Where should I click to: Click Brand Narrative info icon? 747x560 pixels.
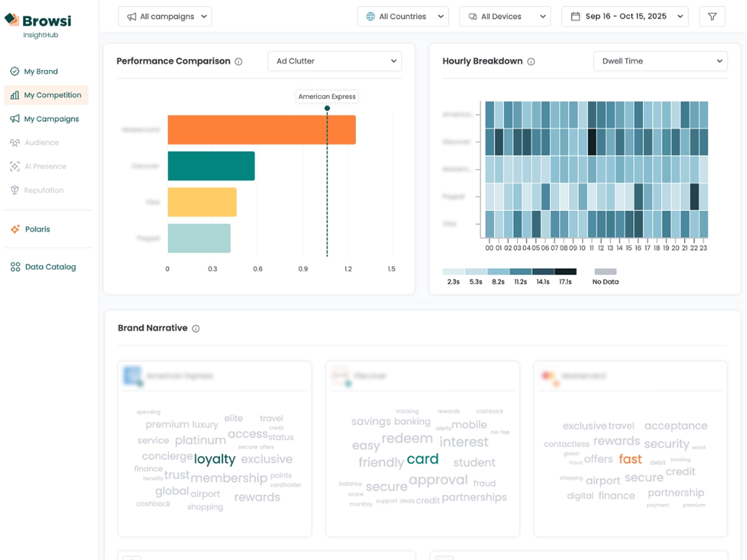pyautogui.click(x=196, y=329)
